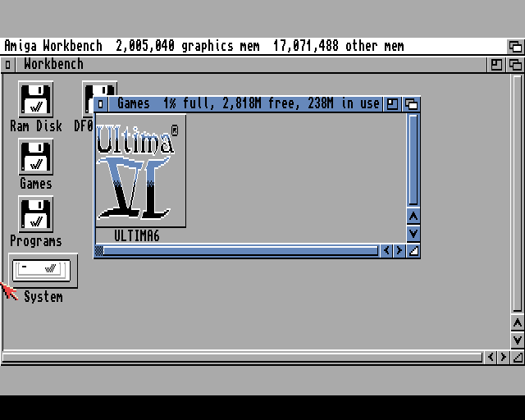Close the Games window
Viewport: 525px width, 420px height.
click(x=101, y=104)
